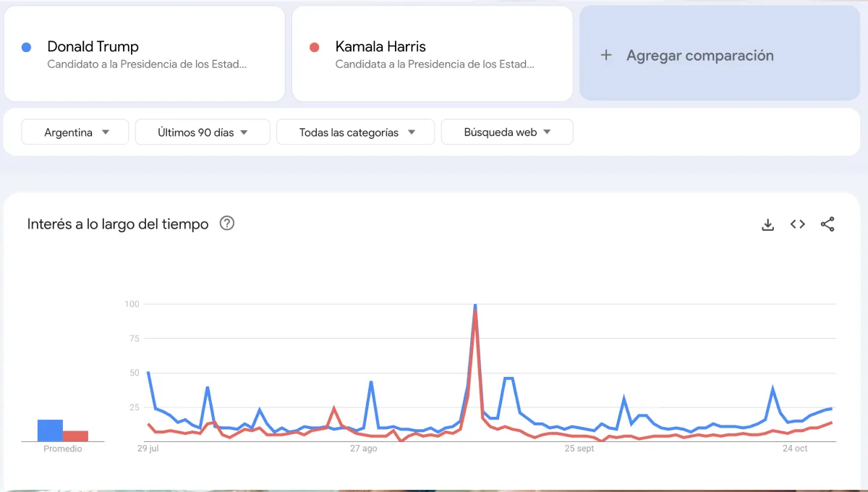Expand the Todas las categorías dropdown
This screenshot has height=492, width=868.
click(x=355, y=132)
